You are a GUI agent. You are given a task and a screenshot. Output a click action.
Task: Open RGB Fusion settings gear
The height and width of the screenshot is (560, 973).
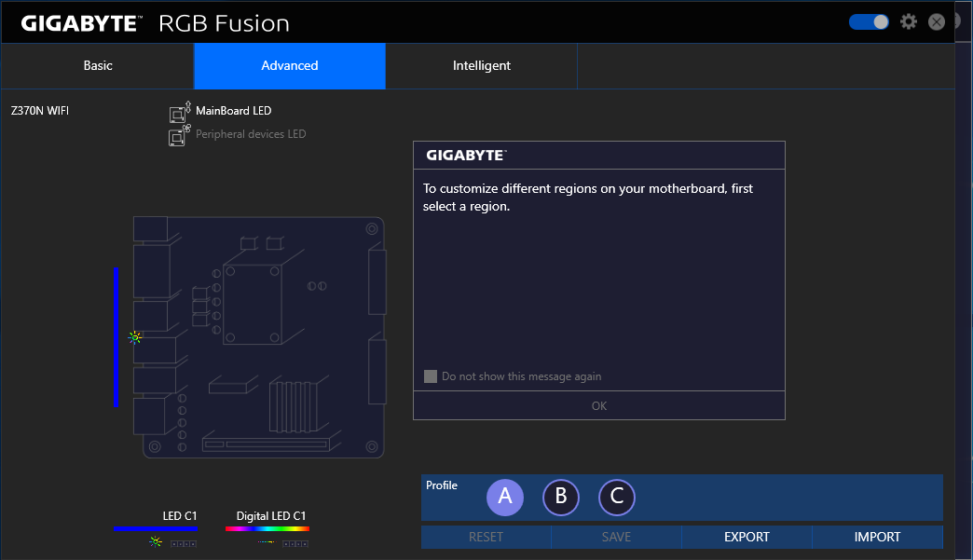909,22
